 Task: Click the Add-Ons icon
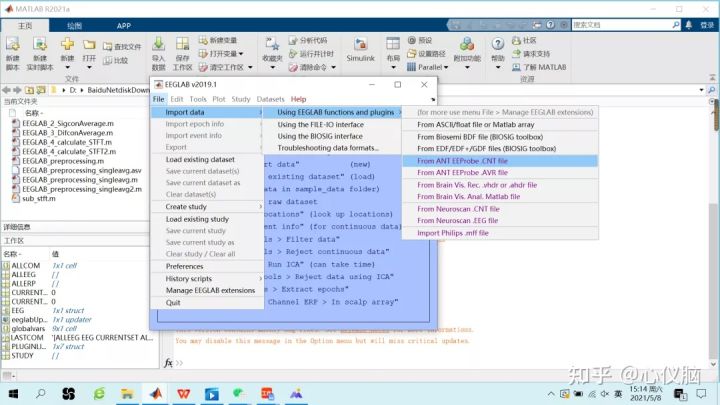coord(467,45)
